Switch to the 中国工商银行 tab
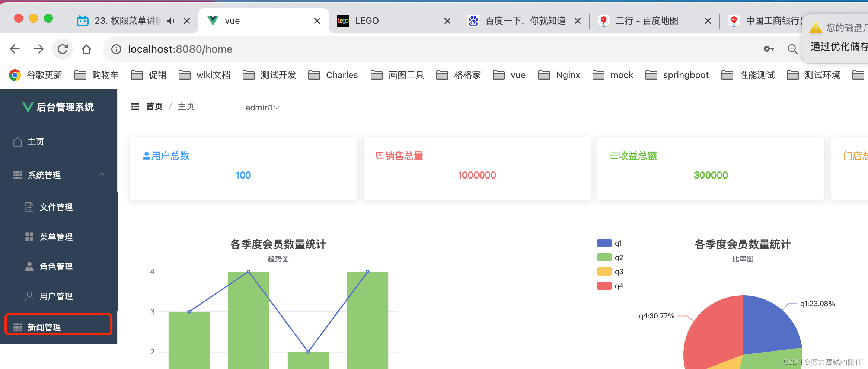The width and height of the screenshot is (868, 369). 765,21
